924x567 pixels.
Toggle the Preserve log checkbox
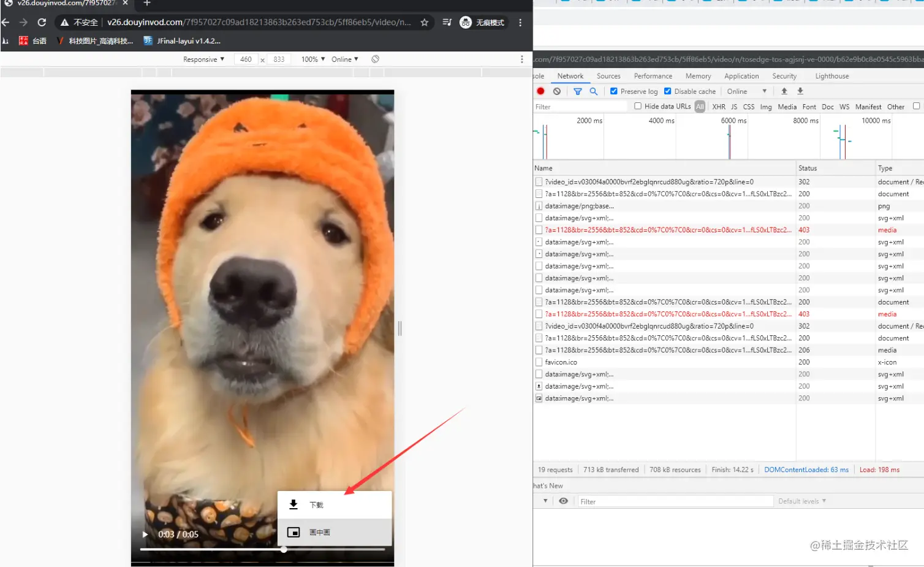coord(614,91)
